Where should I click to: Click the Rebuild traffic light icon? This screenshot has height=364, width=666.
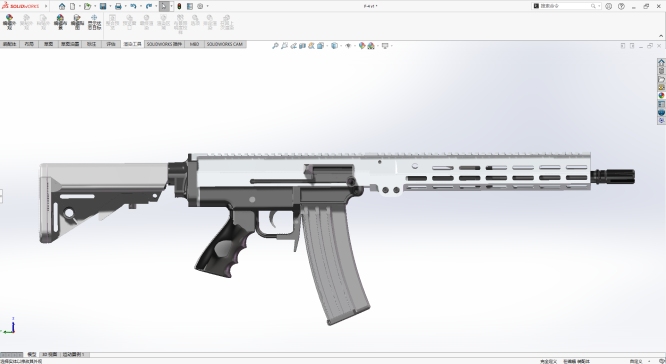pyautogui.click(x=179, y=6)
